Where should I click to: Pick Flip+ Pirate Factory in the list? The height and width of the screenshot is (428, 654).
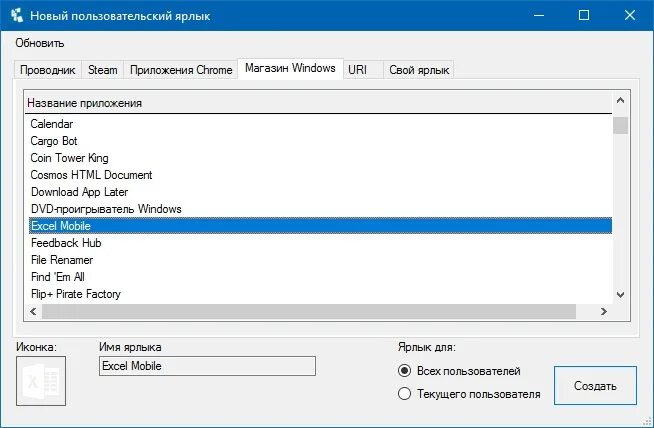click(320, 294)
